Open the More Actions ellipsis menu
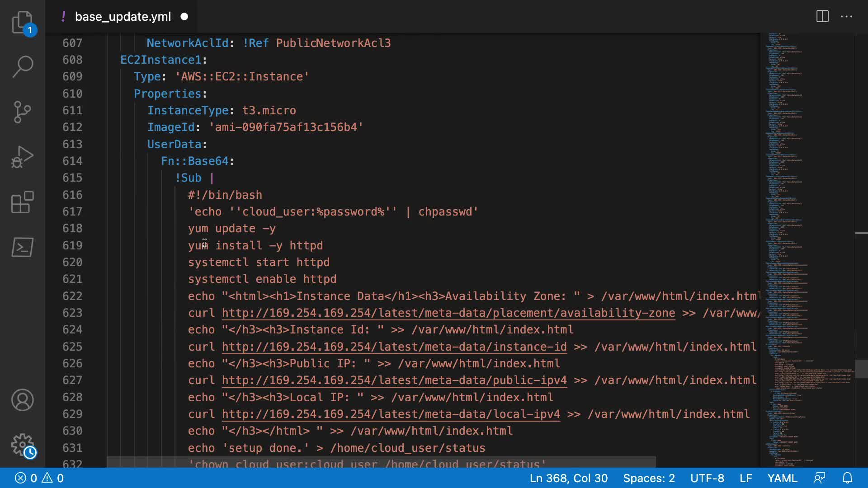The image size is (868, 488). coord(846,17)
